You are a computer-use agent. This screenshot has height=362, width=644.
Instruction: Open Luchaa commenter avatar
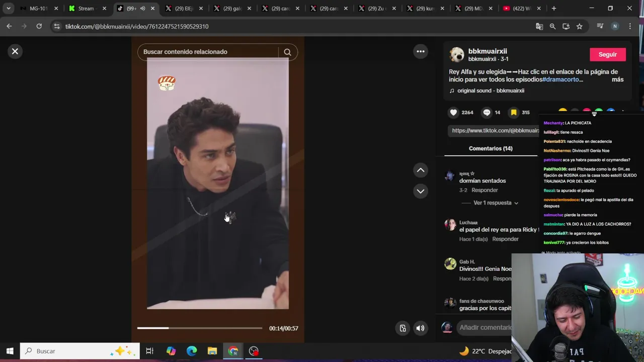coord(450,224)
